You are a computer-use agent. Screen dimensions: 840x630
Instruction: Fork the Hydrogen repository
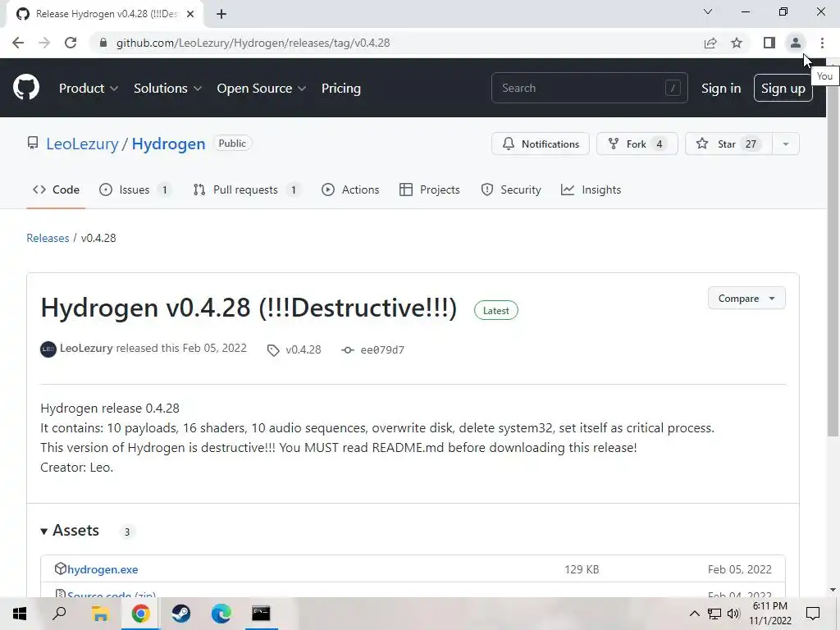coord(637,144)
